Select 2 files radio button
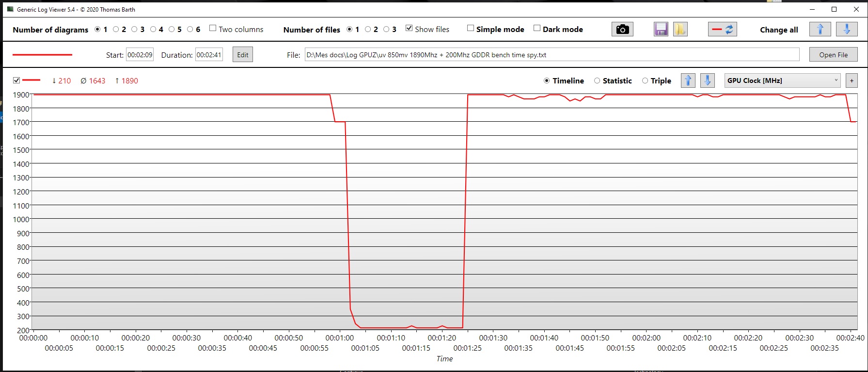Screen dimensions: 868x372 point(368,29)
